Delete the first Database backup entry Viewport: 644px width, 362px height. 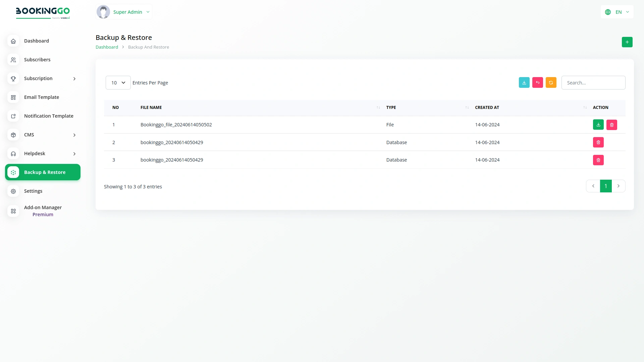pos(599,142)
